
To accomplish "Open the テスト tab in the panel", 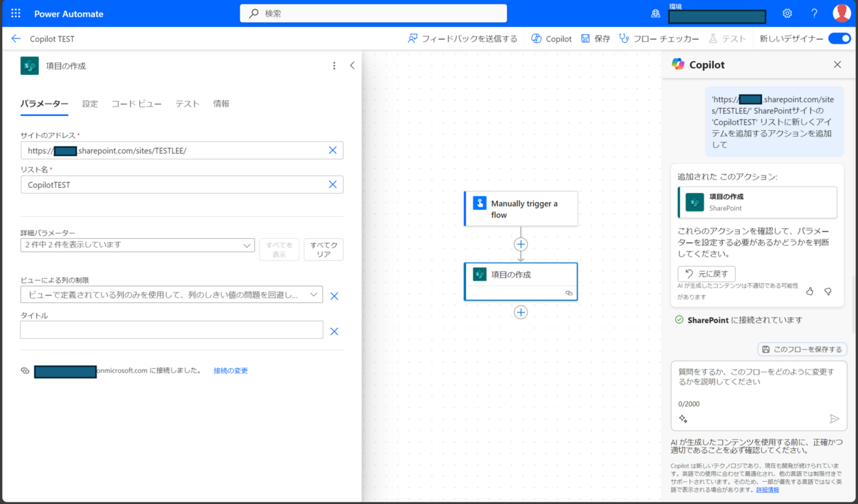I will pyautogui.click(x=187, y=104).
